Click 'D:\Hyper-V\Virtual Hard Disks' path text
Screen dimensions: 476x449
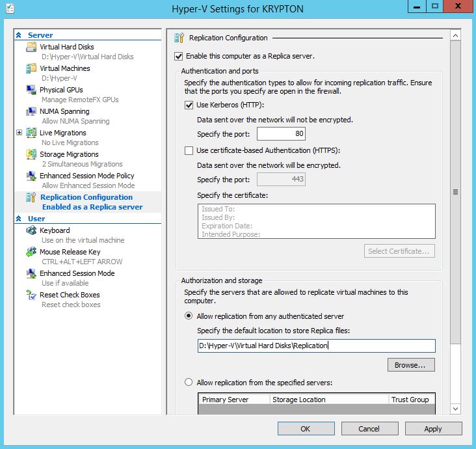(88, 57)
